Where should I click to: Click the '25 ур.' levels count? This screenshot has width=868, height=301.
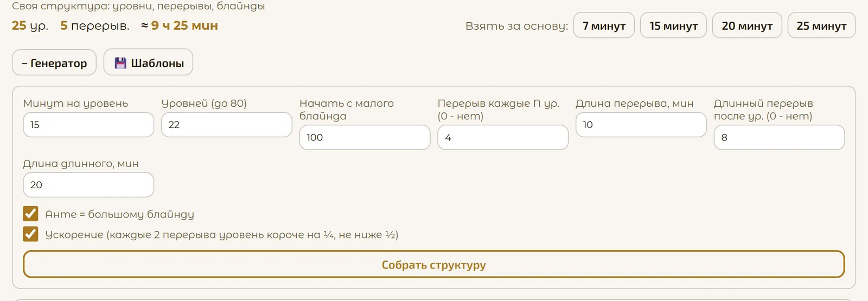[x=30, y=25]
